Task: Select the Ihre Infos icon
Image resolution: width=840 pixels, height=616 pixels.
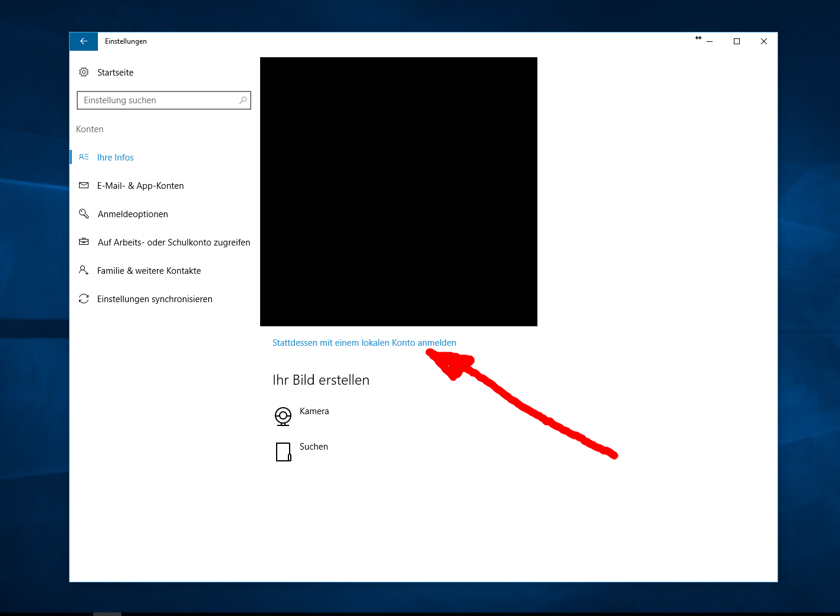Action: point(84,157)
